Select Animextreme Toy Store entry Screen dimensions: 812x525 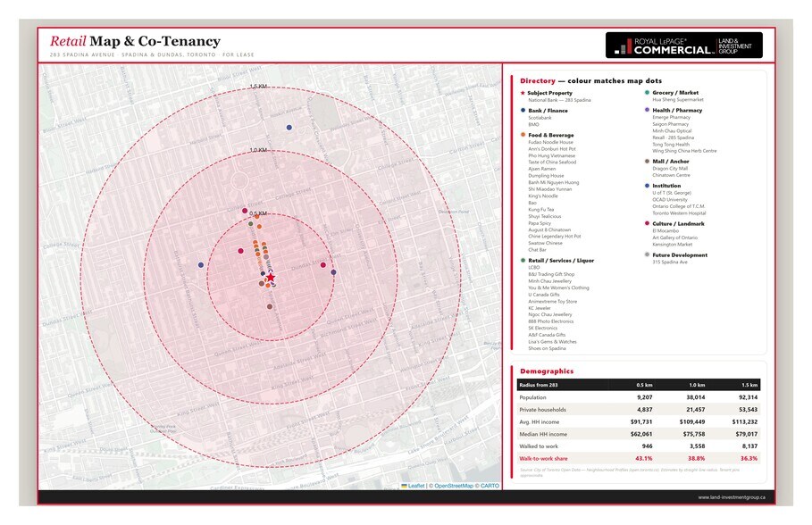click(553, 301)
